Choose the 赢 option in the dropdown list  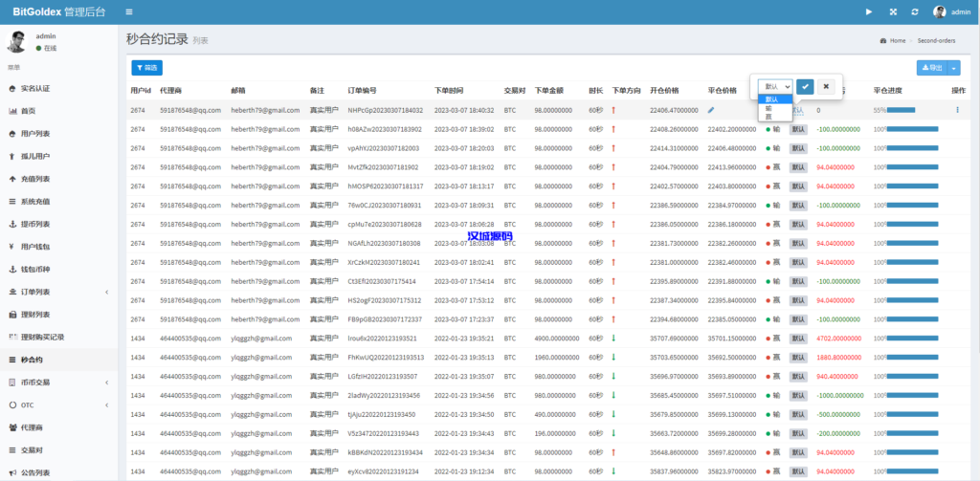tap(769, 116)
